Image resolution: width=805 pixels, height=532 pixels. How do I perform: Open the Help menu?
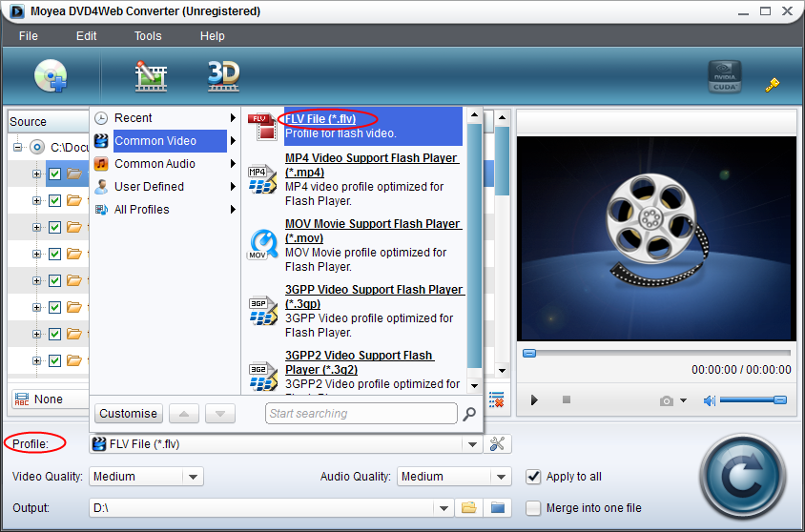(x=212, y=36)
